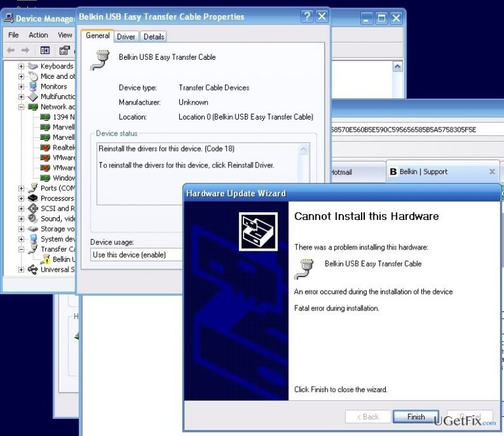504x436 pixels.
Task: Click the Belkin cable icon in Hardware Update Wizard
Action: 304,269
